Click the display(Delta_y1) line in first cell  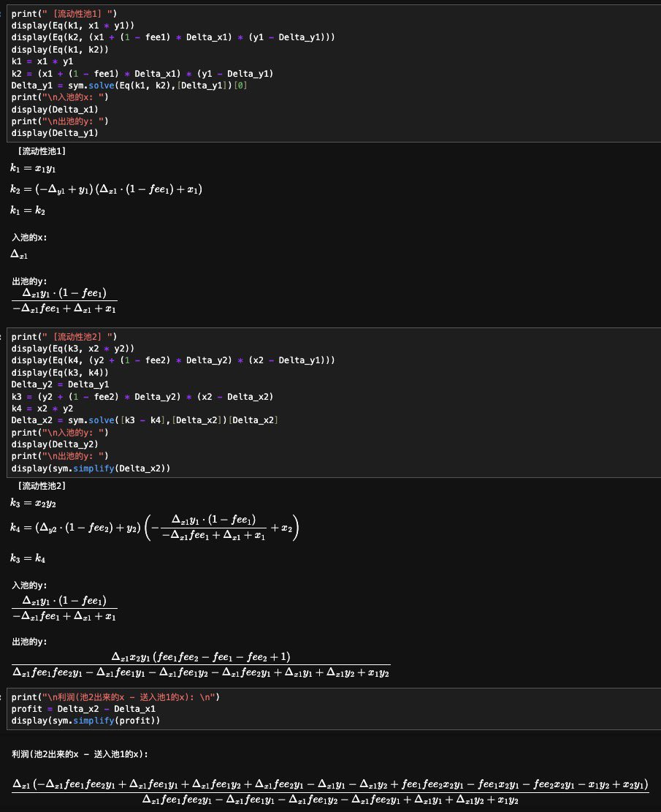[55, 133]
